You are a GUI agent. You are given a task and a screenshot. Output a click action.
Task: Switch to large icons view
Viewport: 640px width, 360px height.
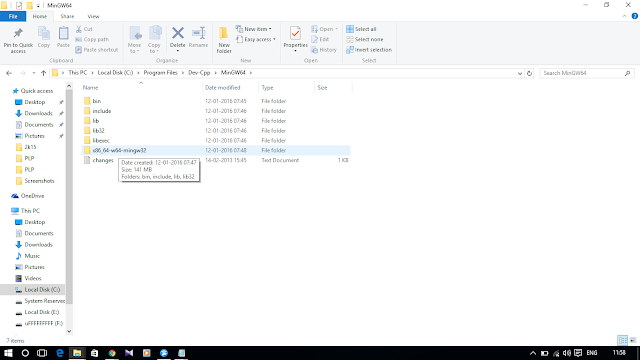coord(633,340)
